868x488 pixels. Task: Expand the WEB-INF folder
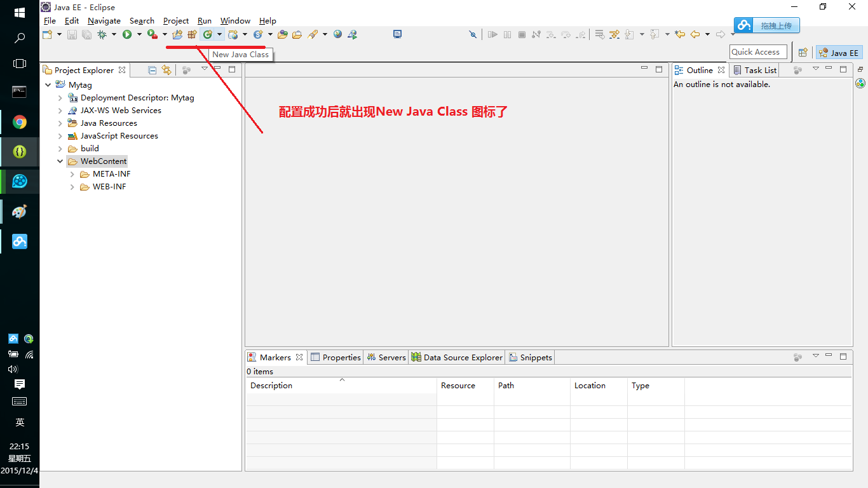[72, 187]
